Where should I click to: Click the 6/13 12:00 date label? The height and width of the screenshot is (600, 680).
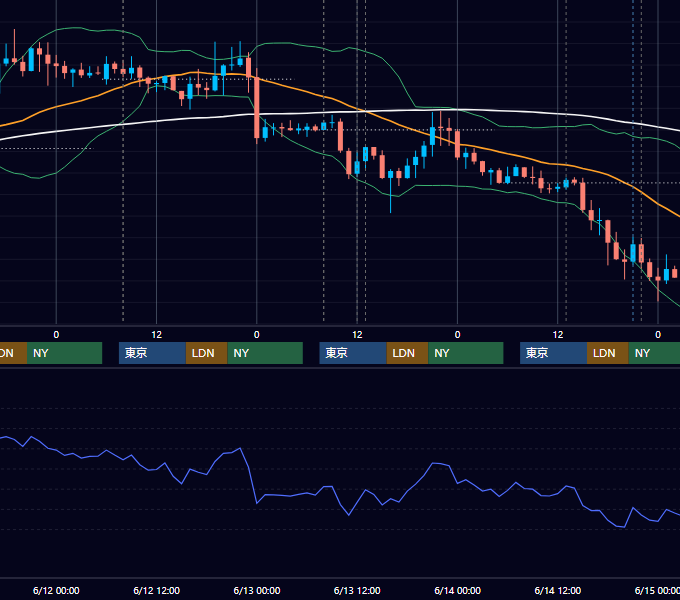(x=357, y=590)
